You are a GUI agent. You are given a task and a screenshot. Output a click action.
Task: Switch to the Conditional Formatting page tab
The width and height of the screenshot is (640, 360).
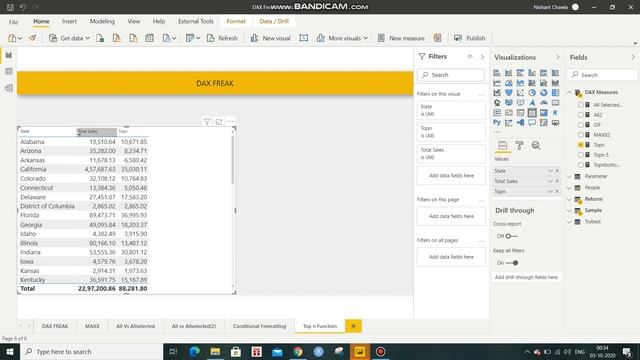(259, 326)
